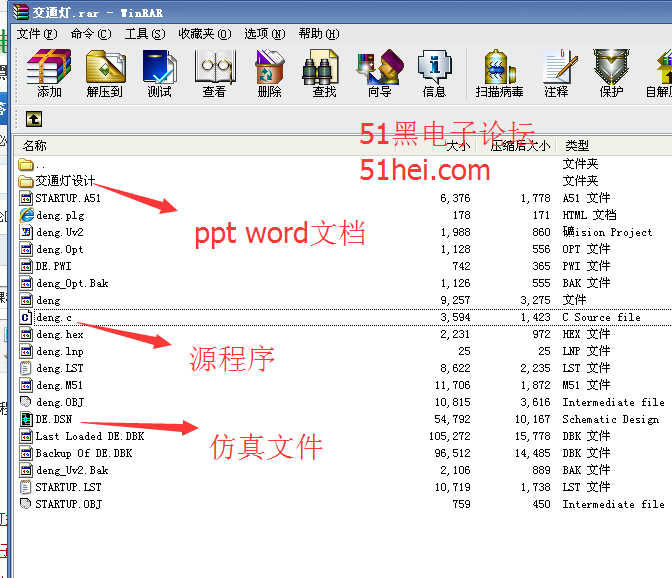
Task: Click the 'M51 文件' type cell
Action: 586,385
